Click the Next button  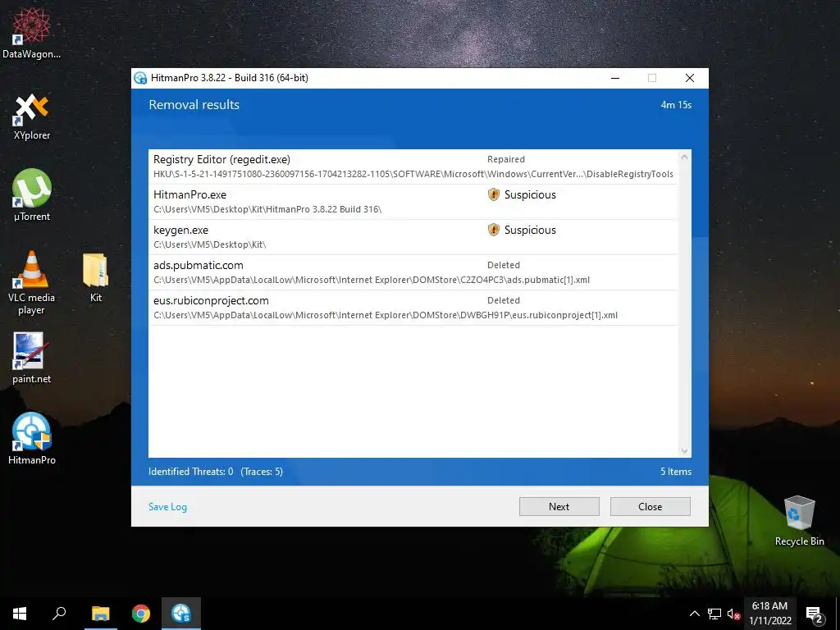(x=559, y=507)
